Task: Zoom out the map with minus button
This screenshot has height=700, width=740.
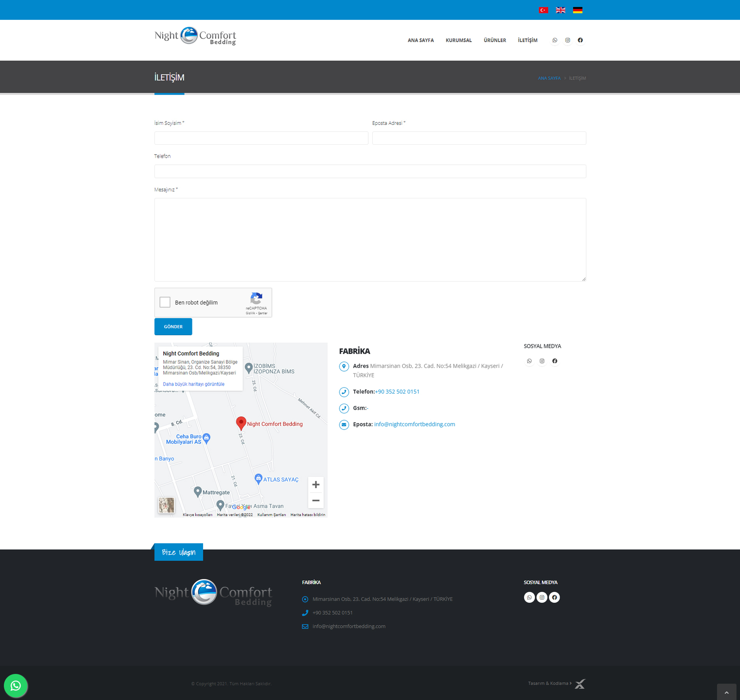Action: pyautogui.click(x=316, y=500)
